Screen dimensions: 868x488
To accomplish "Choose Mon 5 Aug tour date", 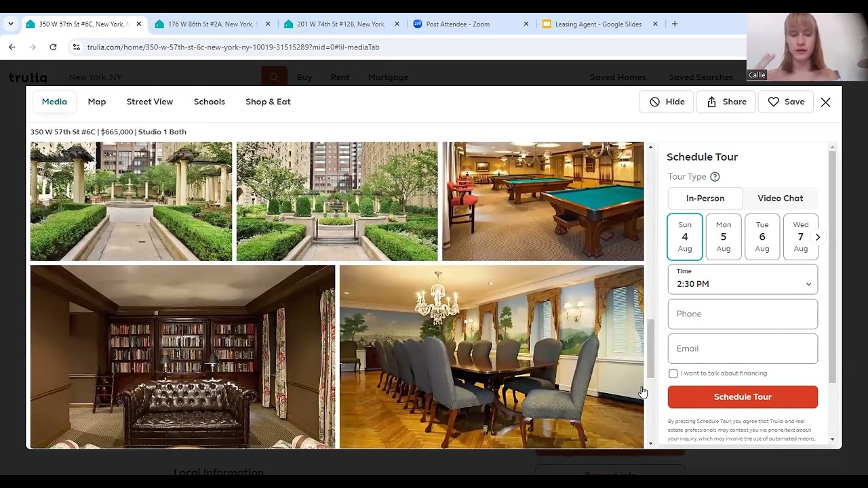I will [x=724, y=237].
